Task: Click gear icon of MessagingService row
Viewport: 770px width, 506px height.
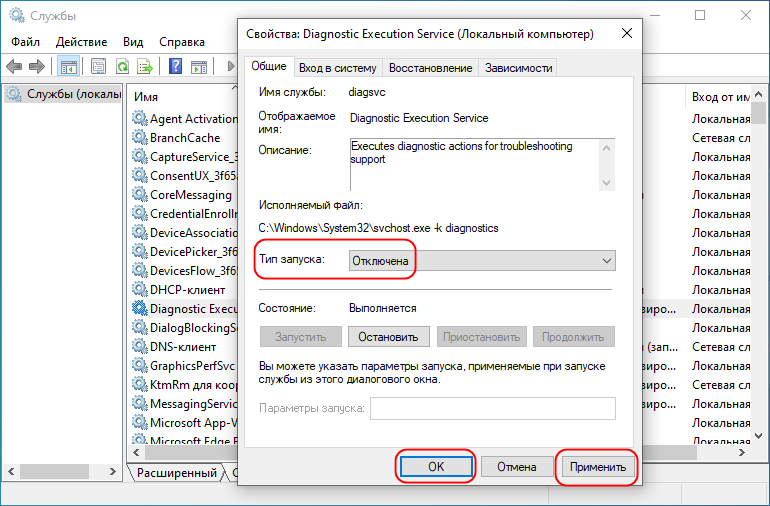Action: coord(140,403)
